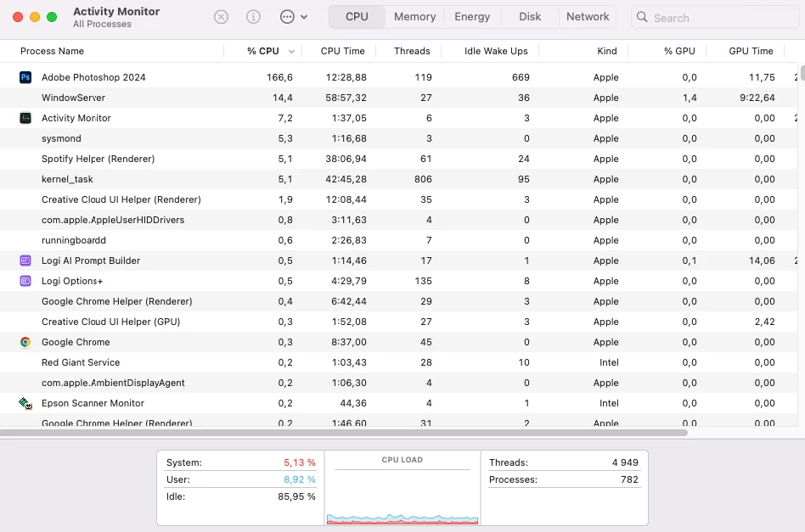The image size is (805, 532).
Task: Click the Epson Scanner Monitor icon
Action: pyautogui.click(x=25, y=403)
